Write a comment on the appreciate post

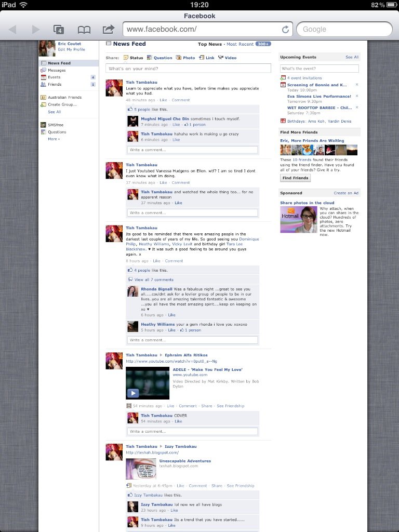tap(192, 150)
